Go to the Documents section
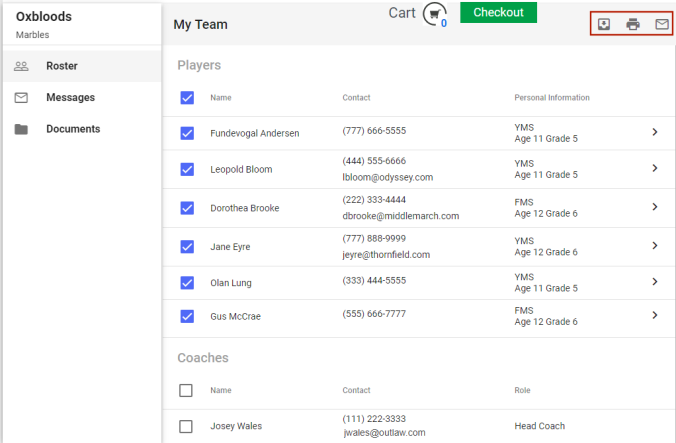Viewport: 676px width, 443px height. (x=73, y=129)
